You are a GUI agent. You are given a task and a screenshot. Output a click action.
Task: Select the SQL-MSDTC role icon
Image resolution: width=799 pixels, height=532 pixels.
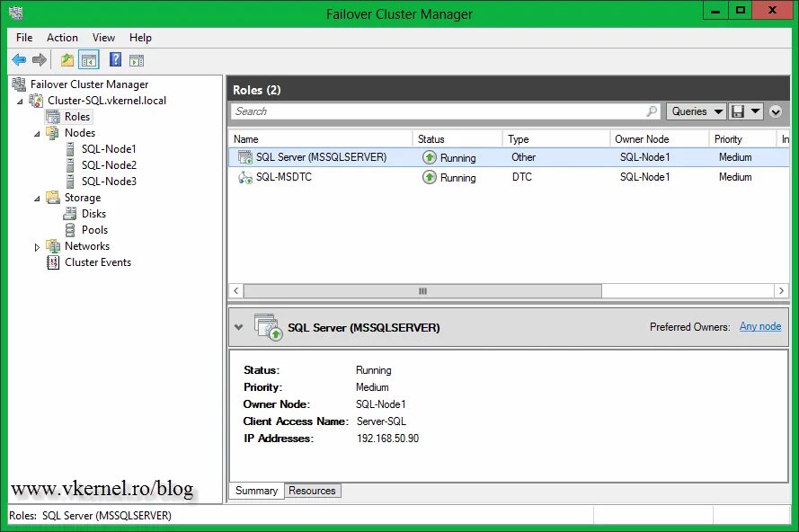click(x=245, y=177)
